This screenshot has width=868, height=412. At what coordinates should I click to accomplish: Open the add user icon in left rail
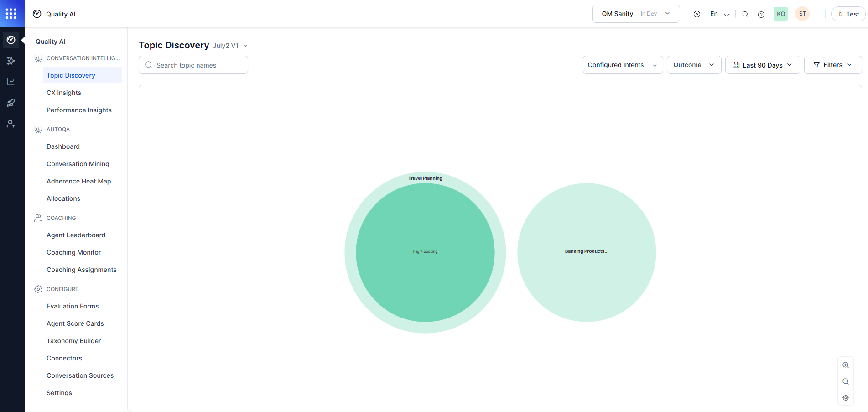[x=11, y=124]
